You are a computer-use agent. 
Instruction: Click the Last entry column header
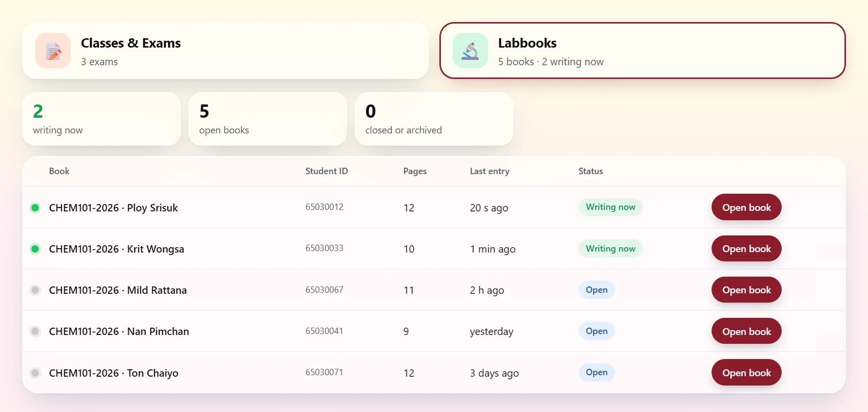tap(489, 171)
